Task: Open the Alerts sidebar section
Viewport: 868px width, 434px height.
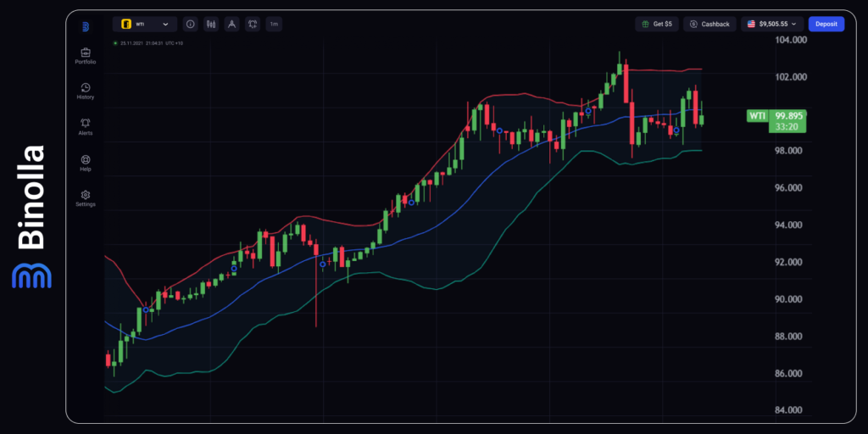Action: [86, 127]
